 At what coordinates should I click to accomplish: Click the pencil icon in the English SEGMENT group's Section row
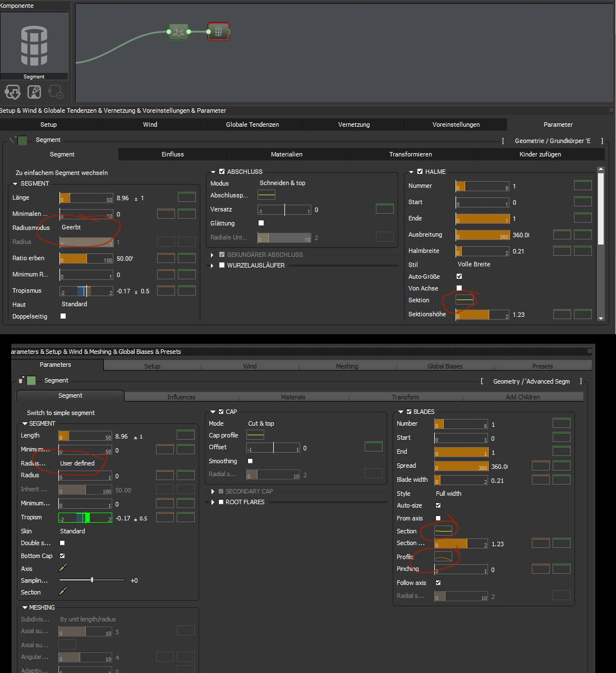(63, 591)
